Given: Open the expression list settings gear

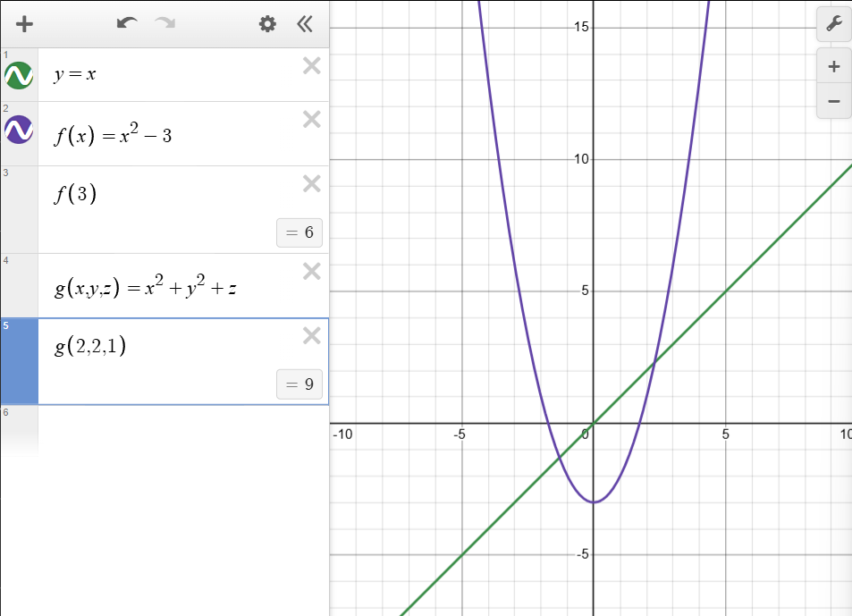Looking at the screenshot, I should tap(267, 24).
